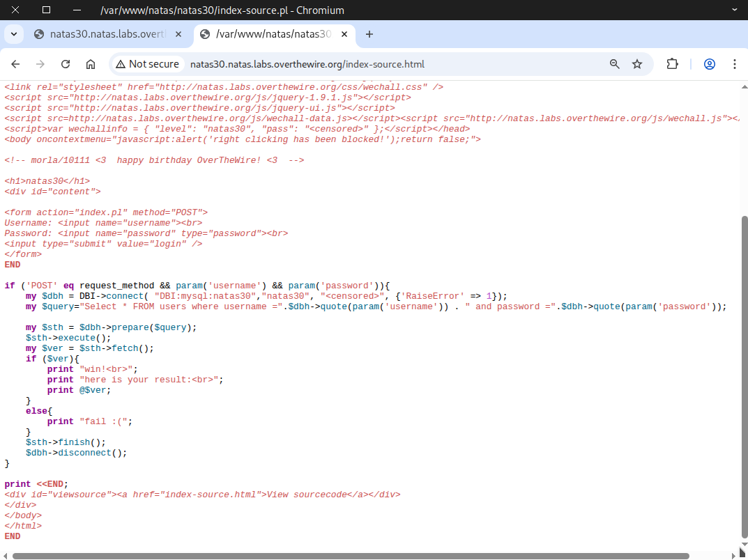
Task: Open the user profile icon
Action: tap(710, 64)
